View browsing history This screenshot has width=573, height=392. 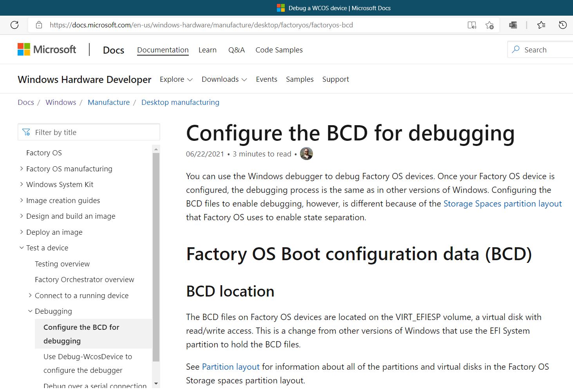click(563, 25)
